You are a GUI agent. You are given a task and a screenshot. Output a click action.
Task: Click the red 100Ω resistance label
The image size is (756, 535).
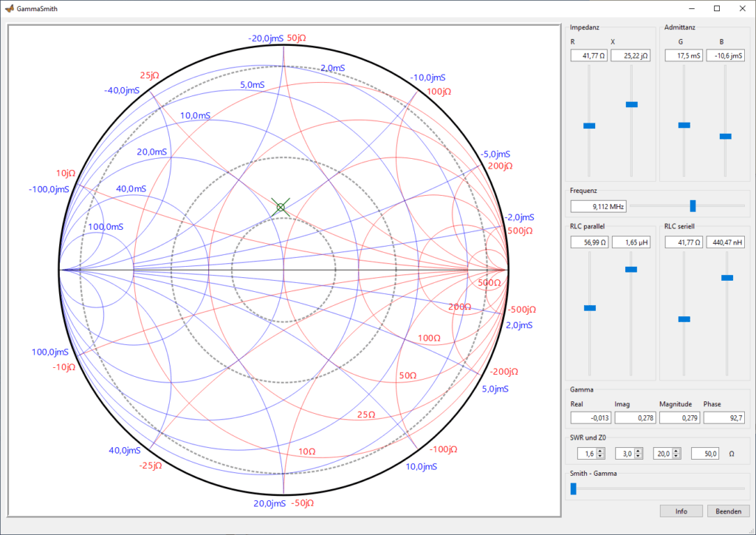click(429, 338)
